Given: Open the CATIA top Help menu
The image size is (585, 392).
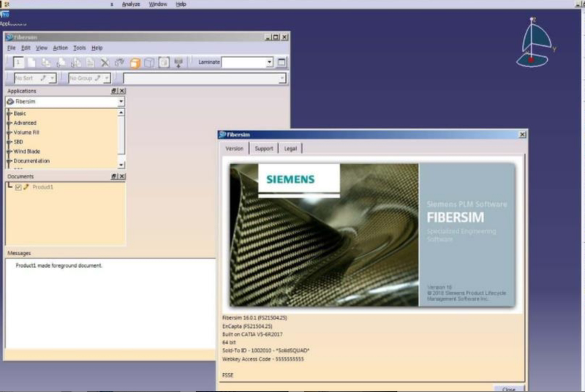Looking at the screenshot, I should (x=181, y=4).
